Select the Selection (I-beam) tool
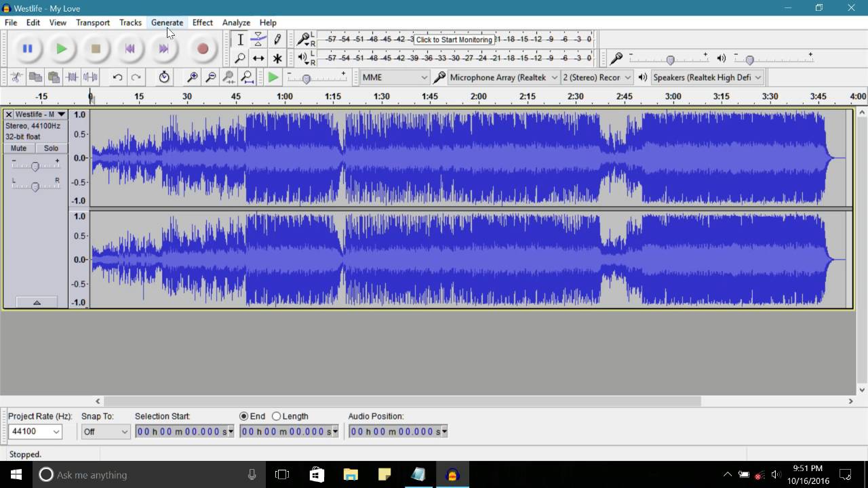The image size is (868, 488). pos(240,39)
